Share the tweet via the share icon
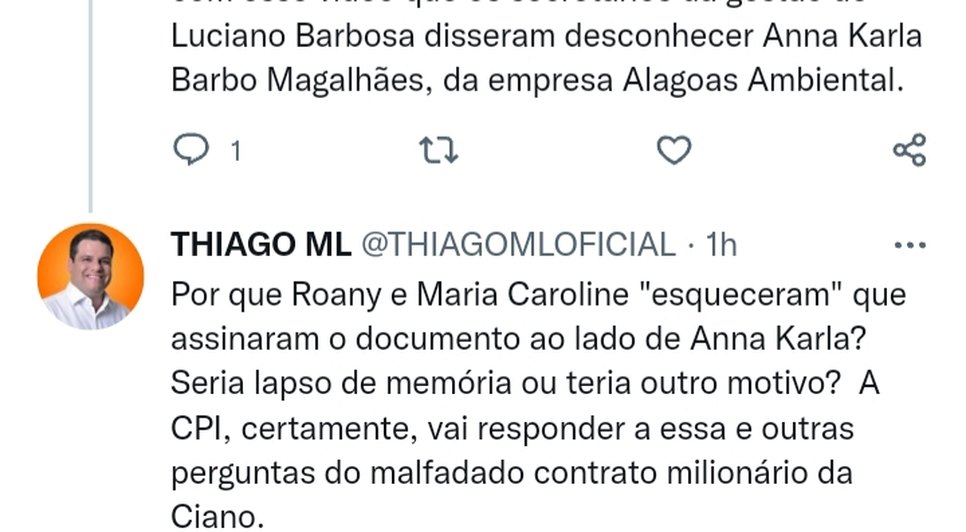This screenshot has height=532, width=966. tap(909, 150)
